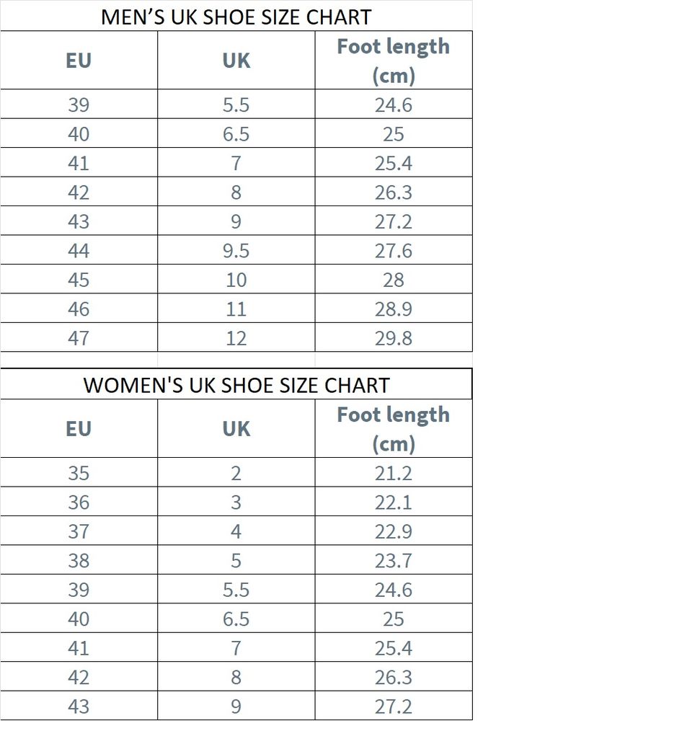Click women's foot length 23.7 cell

394,560
